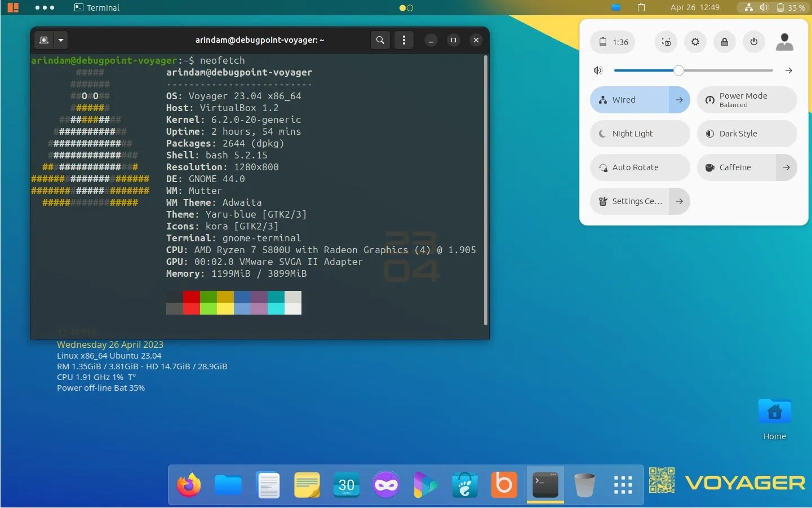Open the terminal new-tab dropdown arrow

(x=60, y=40)
